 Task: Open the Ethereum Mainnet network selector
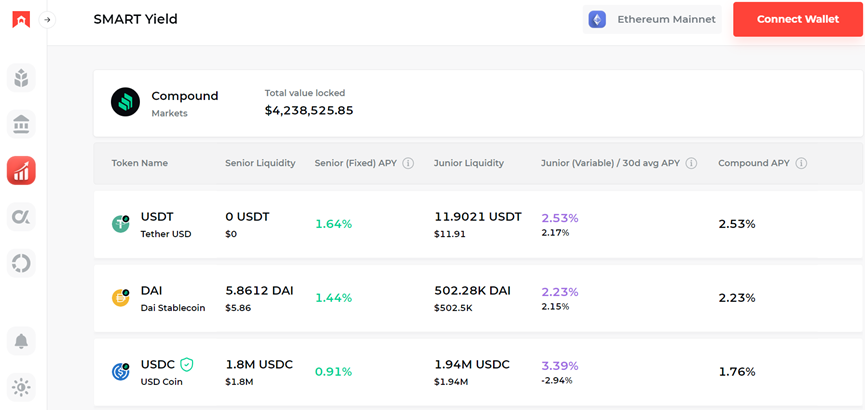(653, 19)
